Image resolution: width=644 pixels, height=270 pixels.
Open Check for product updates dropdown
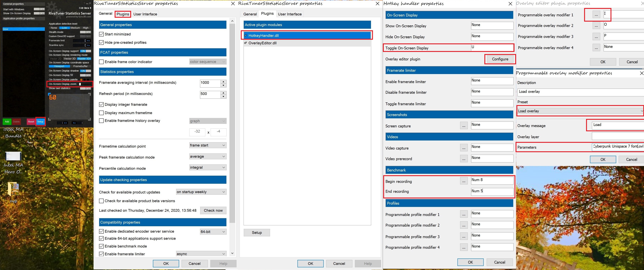point(201,192)
